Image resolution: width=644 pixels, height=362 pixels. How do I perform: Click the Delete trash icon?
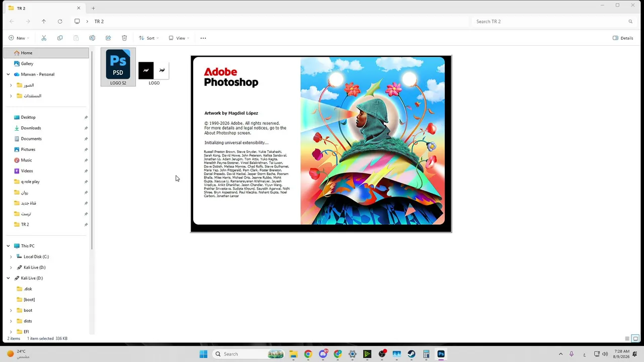(124, 38)
